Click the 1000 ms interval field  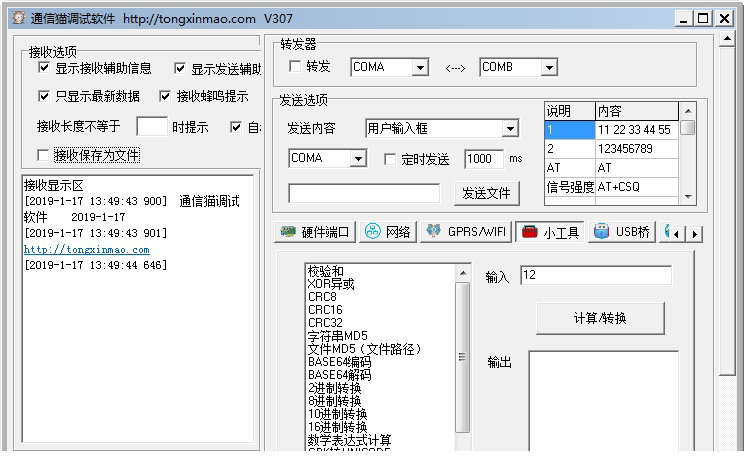click(x=484, y=159)
